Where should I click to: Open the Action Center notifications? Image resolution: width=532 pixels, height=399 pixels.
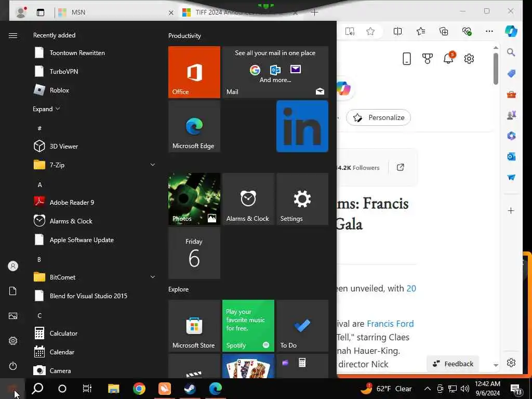click(516, 389)
